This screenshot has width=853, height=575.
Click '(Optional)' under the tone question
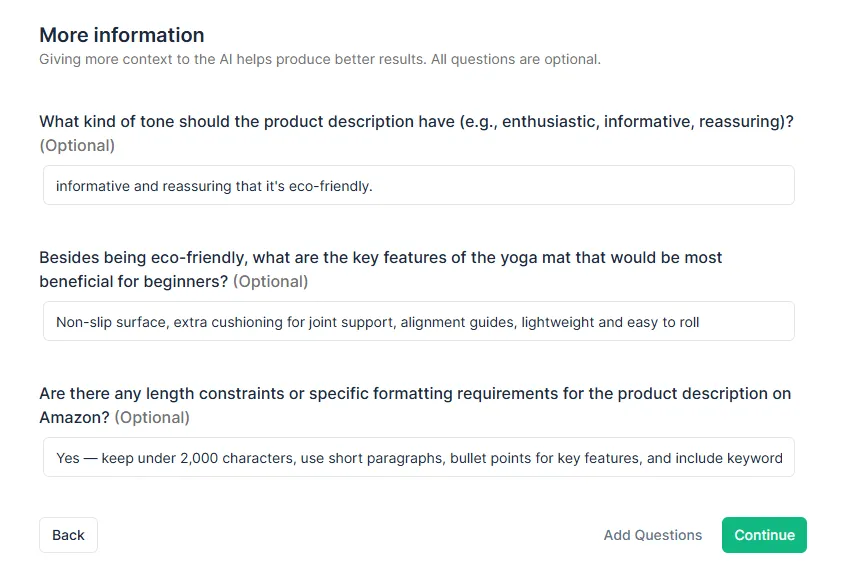77,146
